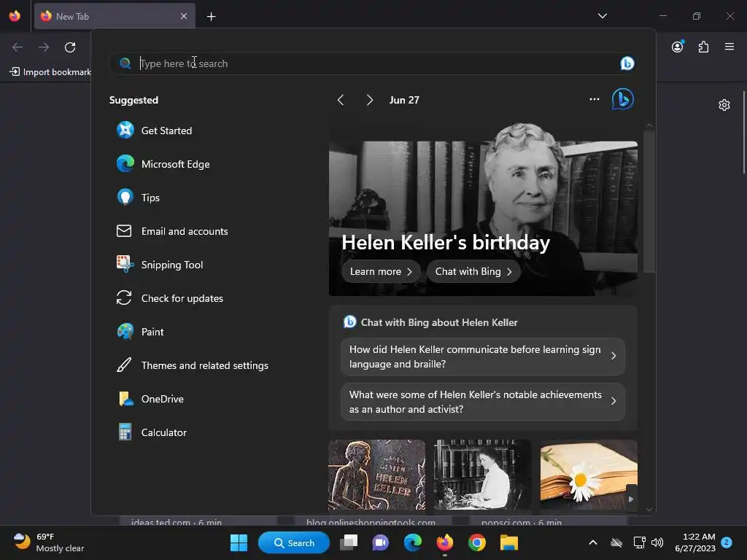Click Learn more about Helen Keller
The width and height of the screenshot is (747, 560).
(381, 271)
